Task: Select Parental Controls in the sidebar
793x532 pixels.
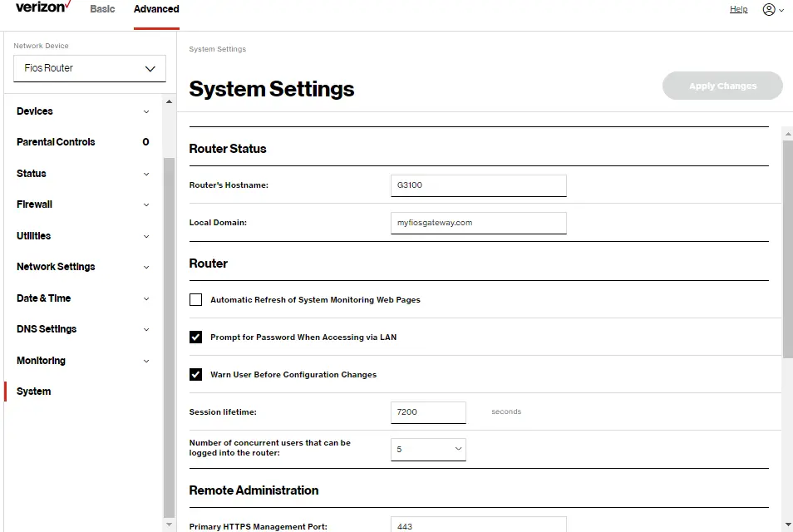Action: pyautogui.click(x=55, y=142)
